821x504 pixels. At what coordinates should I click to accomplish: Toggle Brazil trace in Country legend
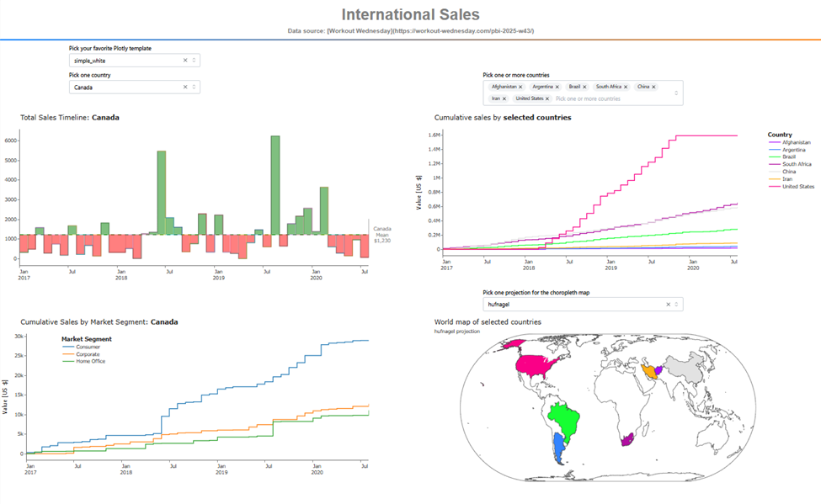(x=782, y=157)
